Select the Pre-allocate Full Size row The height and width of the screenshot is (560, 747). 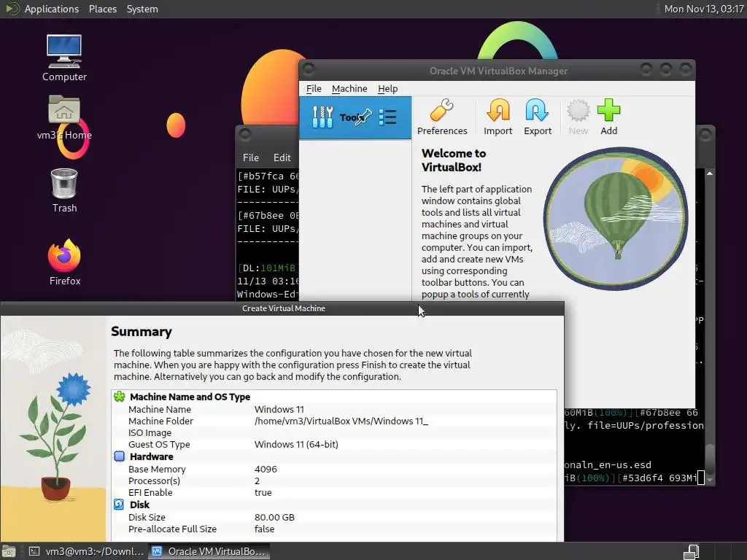334,529
